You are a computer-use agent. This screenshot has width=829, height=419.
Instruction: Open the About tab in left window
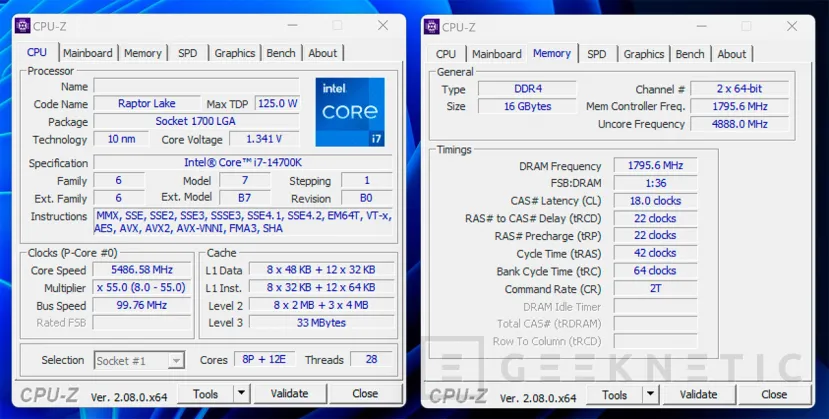pos(323,53)
